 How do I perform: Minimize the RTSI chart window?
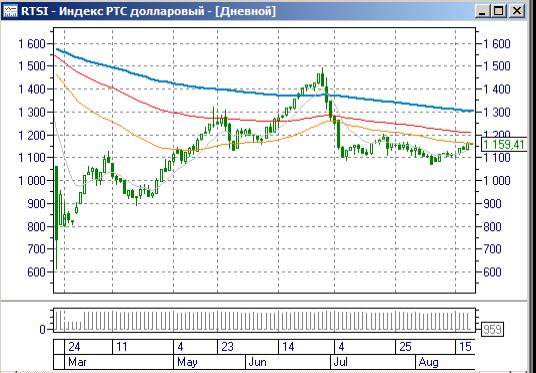click(482, 11)
